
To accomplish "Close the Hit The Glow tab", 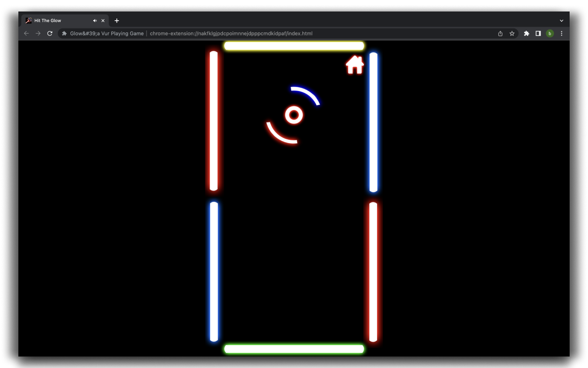I will point(103,21).
